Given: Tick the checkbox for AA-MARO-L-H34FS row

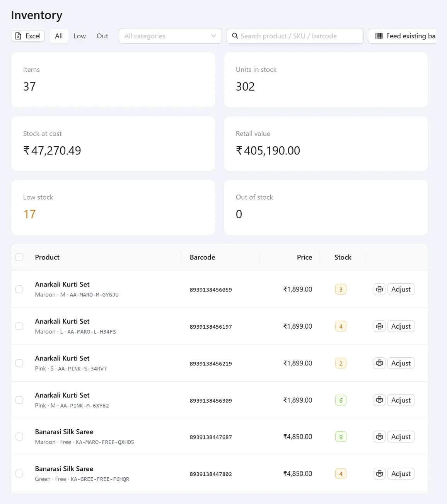Looking at the screenshot, I should point(19,326).
